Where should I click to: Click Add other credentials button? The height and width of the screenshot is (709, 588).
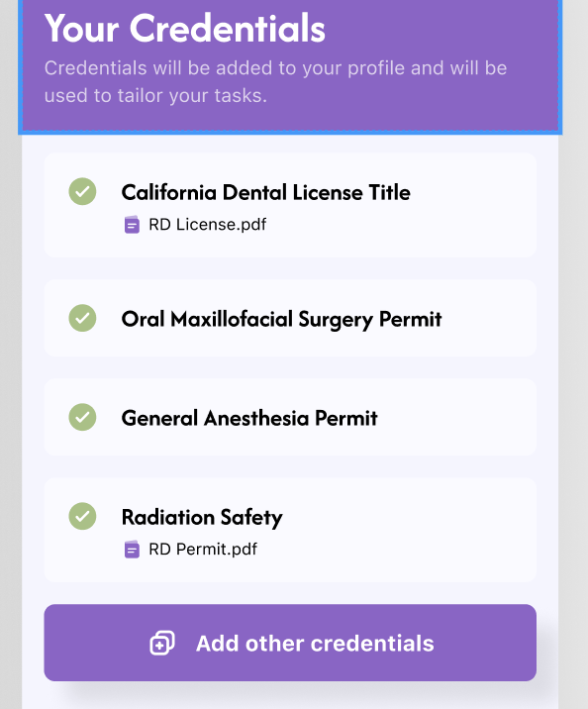290,643
